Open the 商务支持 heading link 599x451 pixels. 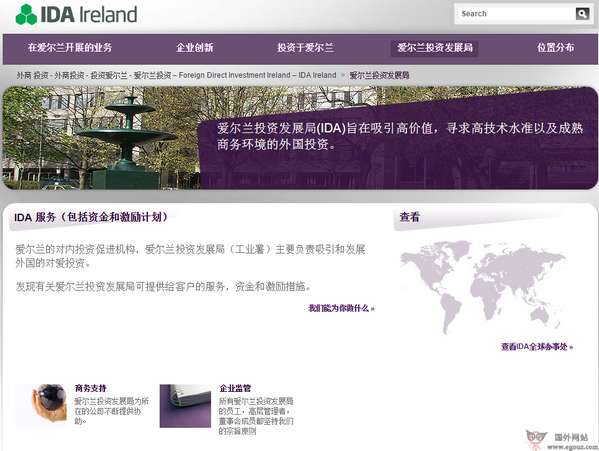(x=91, y=388)
